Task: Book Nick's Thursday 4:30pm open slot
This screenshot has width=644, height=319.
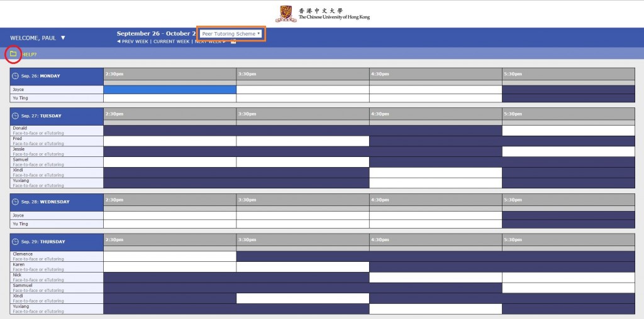Action: (x=436, y=277)
